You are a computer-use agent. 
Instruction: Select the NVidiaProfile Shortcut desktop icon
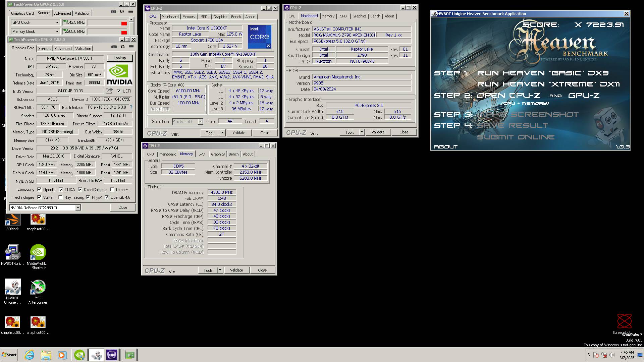(38, 257)
